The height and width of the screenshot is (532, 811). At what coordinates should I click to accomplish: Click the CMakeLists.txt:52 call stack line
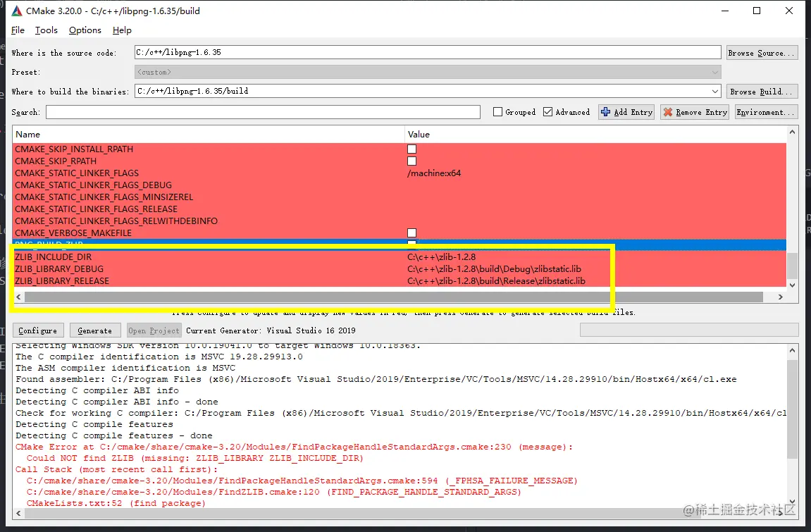116,503
